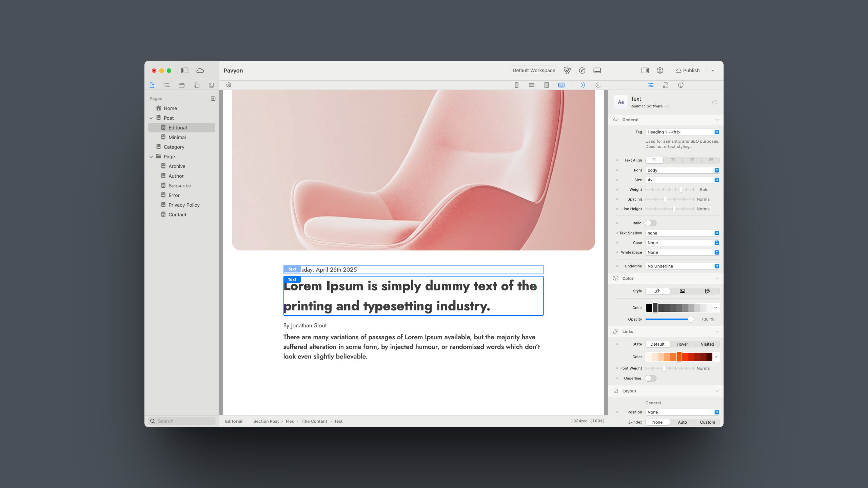Click Section Post in breadcrumb
This screenshot has height=488, width=868.
(266, 421)
